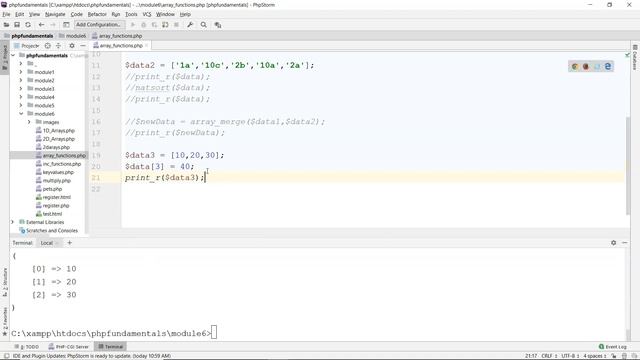Open the VCS menu

tap(147, 14)
